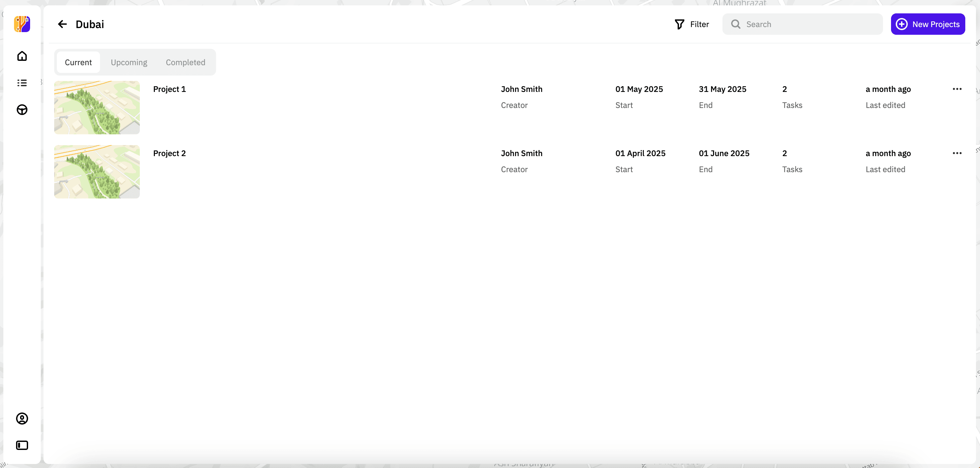The width and height of the screenshot is (980, 468).
Task: Open the Project 2 map thumbnail
Action: 97,171
